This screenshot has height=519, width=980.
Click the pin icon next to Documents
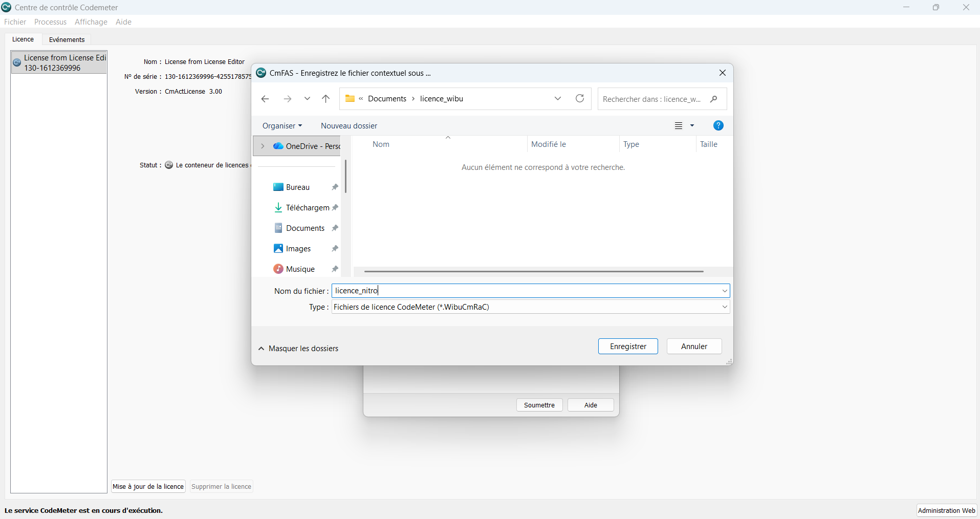click(335, 228)
